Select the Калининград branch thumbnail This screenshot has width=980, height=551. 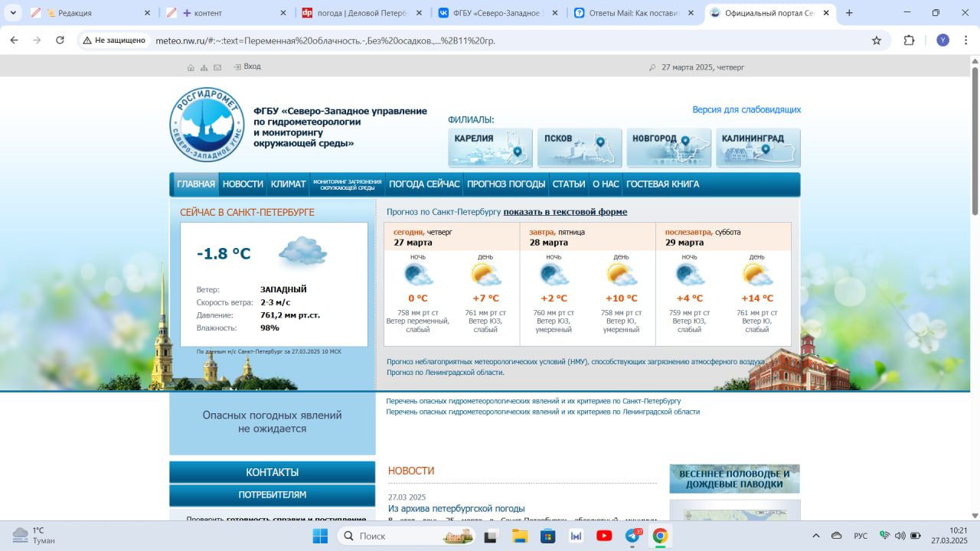pyautogui.click(x=758, y=148)
